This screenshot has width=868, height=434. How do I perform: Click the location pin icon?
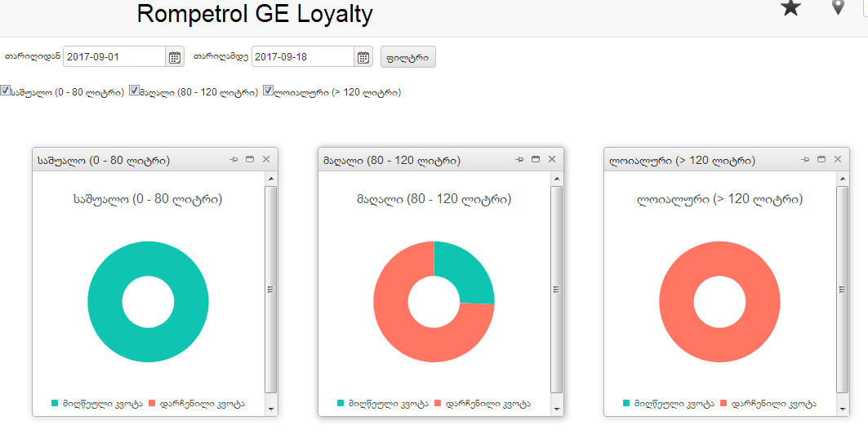pos(838,7)
